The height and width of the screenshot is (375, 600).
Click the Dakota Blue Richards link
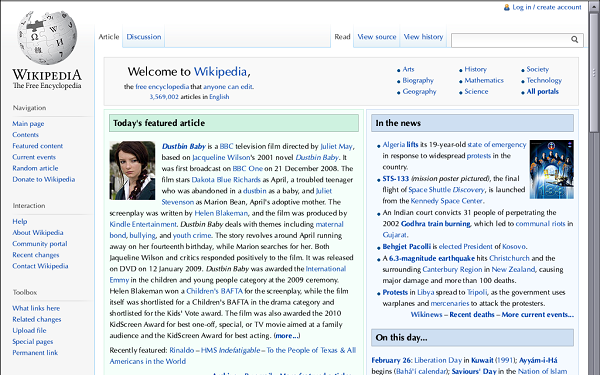(226, 179)
